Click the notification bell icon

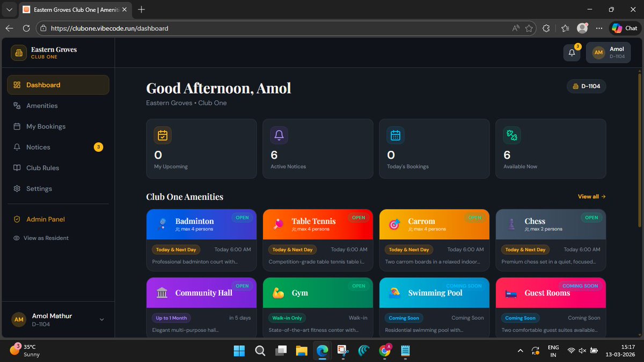[x=572, y=53]
